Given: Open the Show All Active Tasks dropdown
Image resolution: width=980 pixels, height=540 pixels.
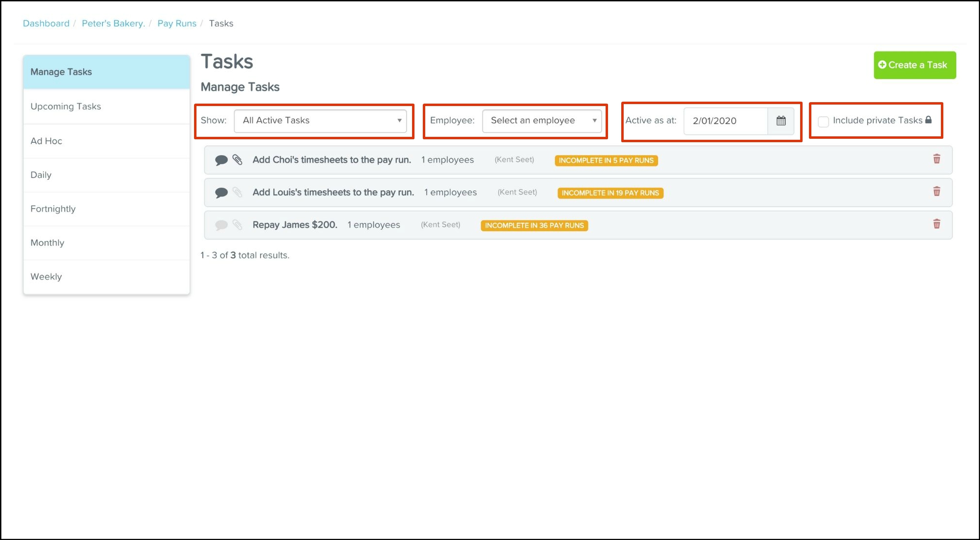Looking at the screenshot, I should [x=320, y=121].
